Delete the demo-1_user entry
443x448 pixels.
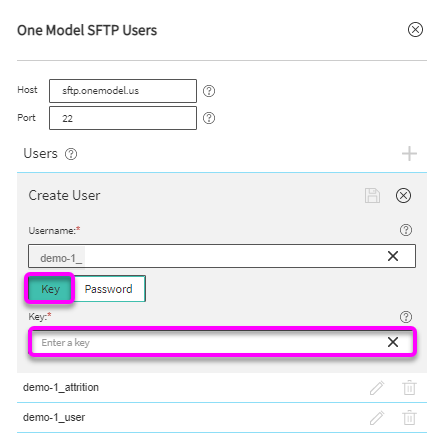(409, 418)
